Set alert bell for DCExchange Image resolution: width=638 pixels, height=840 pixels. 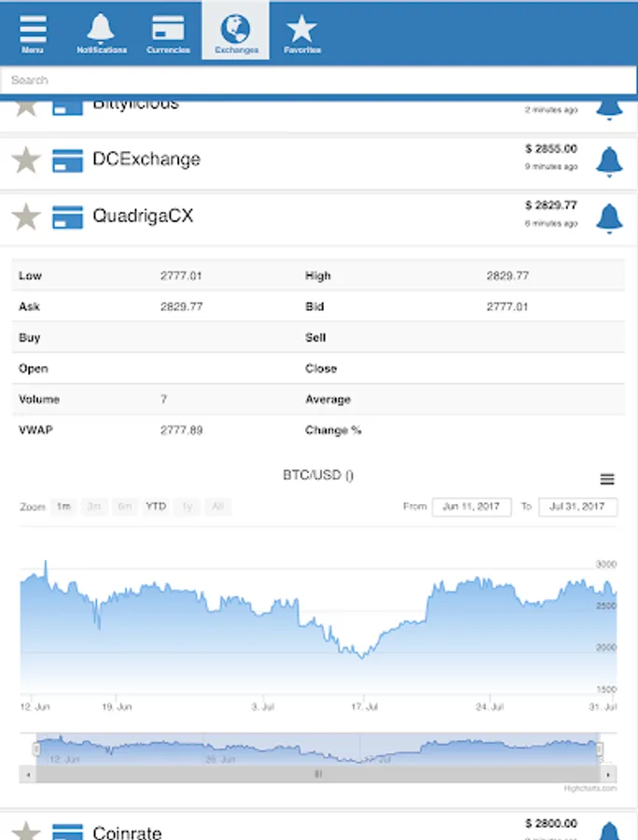(609, 161)
